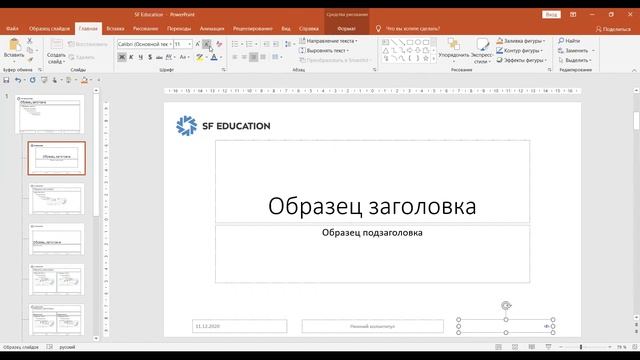The height and width of the screenshot is (360, 640).
Task: Switch to the Вставка tab
Action: coord(115,29)
